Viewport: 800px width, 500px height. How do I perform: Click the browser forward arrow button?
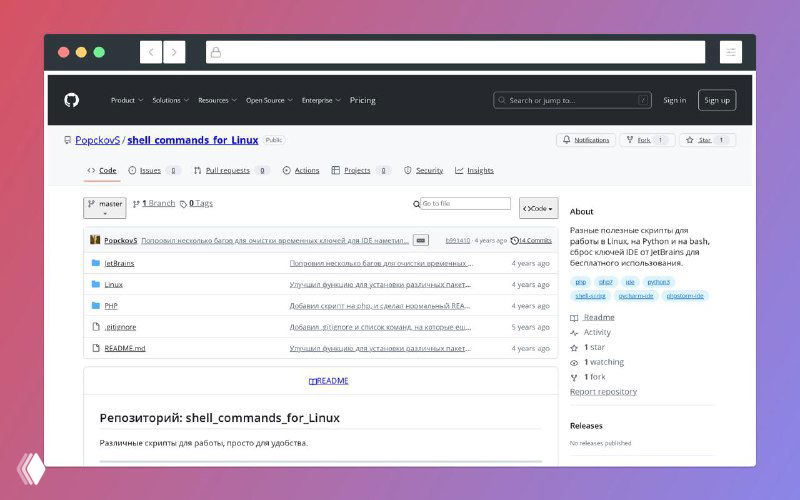[x=175, y=52]
